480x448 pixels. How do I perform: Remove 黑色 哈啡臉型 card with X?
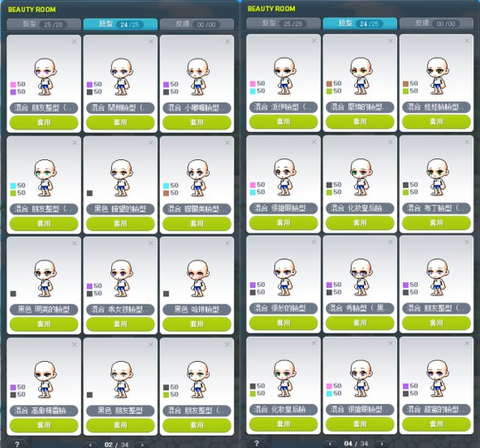227,243
